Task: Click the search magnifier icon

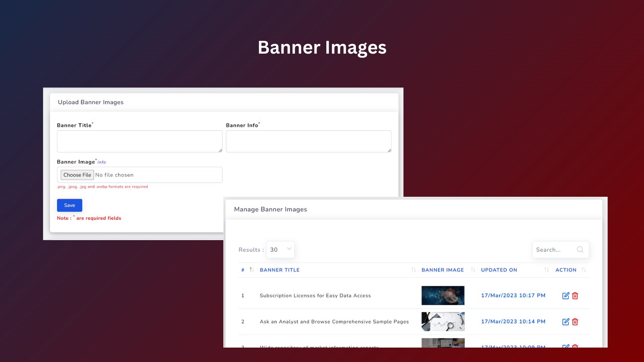Action: coord(580,249)
